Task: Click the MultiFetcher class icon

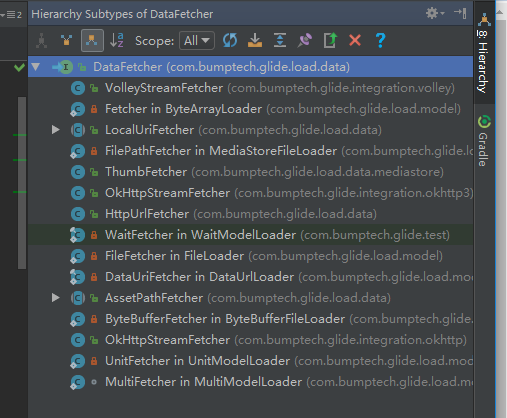Action: [77, 382]
